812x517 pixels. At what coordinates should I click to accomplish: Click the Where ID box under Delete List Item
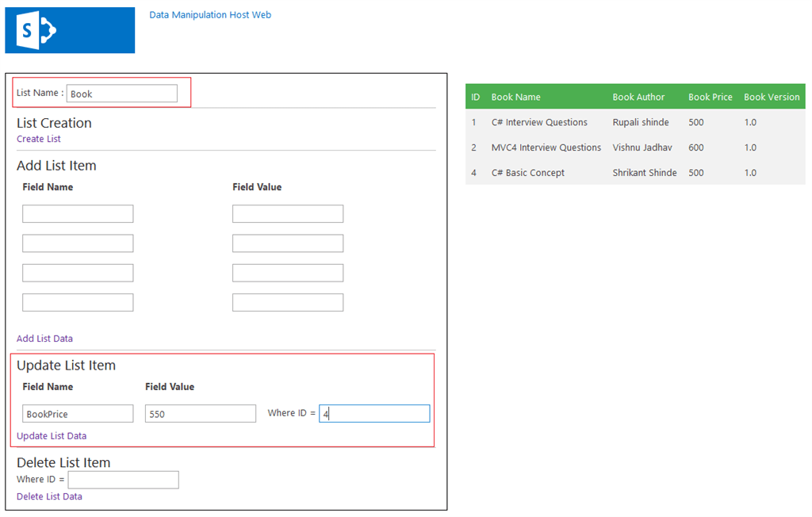tap(123, 480)
